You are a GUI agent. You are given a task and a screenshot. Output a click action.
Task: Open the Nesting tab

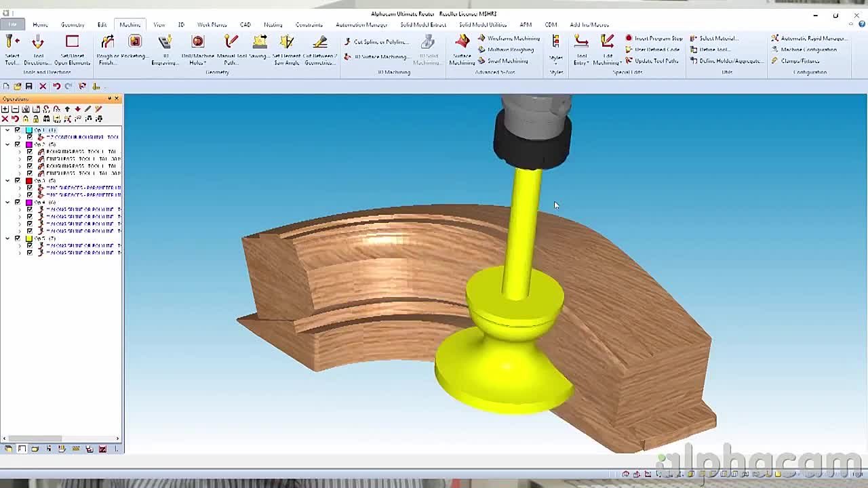(x=273, y=24)
